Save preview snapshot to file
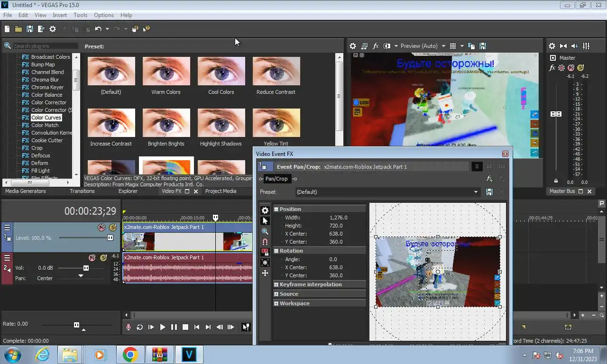 [483, 46]
